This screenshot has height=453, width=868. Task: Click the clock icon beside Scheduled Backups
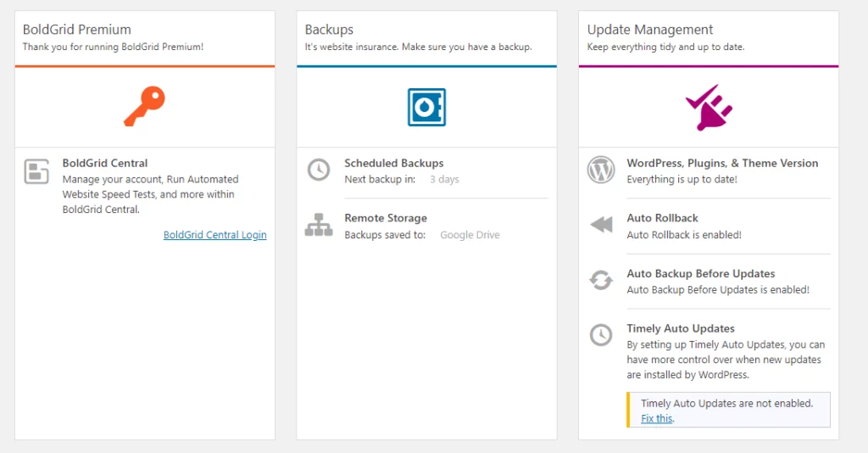[x=319, y=170]
